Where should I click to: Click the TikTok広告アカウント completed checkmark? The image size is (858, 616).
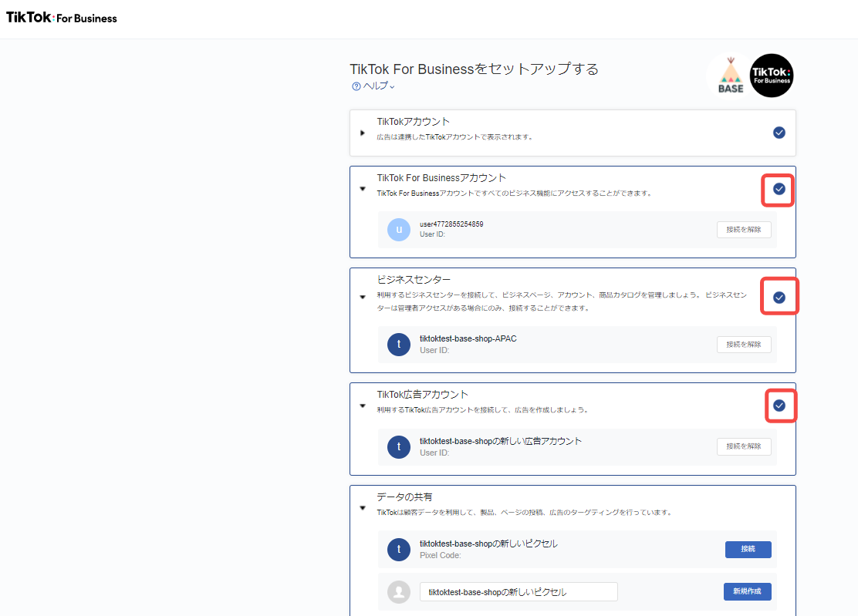pyautogui.click(x=779, y=406)
